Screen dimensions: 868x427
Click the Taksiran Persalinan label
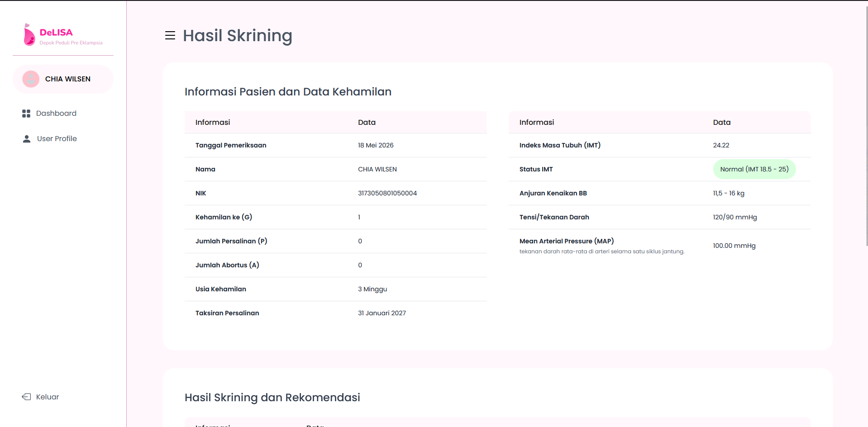coord(227,313)
